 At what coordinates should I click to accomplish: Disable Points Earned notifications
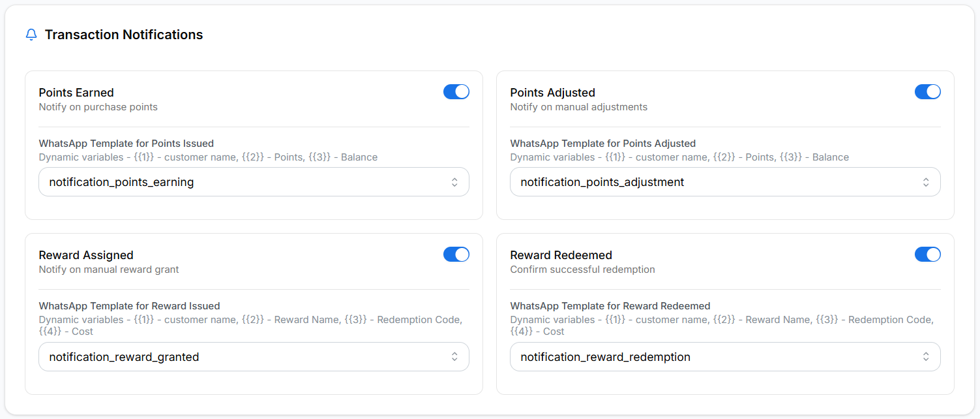(x=456, y=91)
